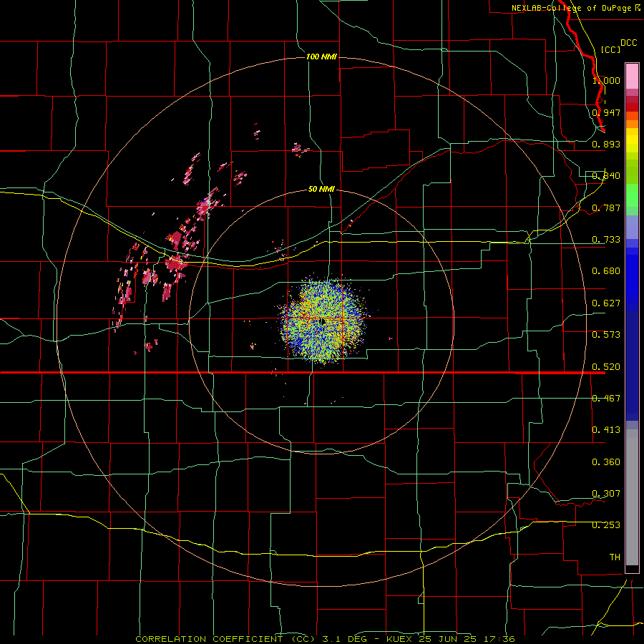644x644 pixels.
Task: Click the 0.627 value on the color scale
Action: (606, 303)
